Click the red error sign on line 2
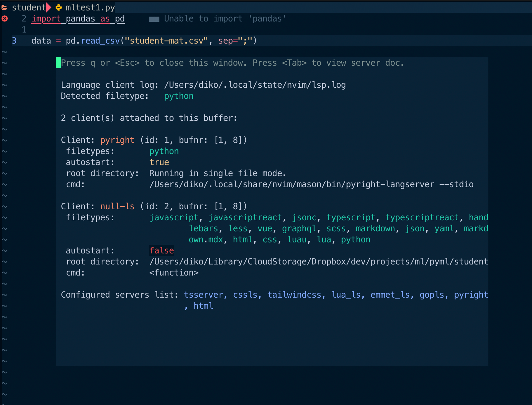Image resolution: width=532 pixels, height=405 pixels. pyautogui.click(x=5, y=19)
